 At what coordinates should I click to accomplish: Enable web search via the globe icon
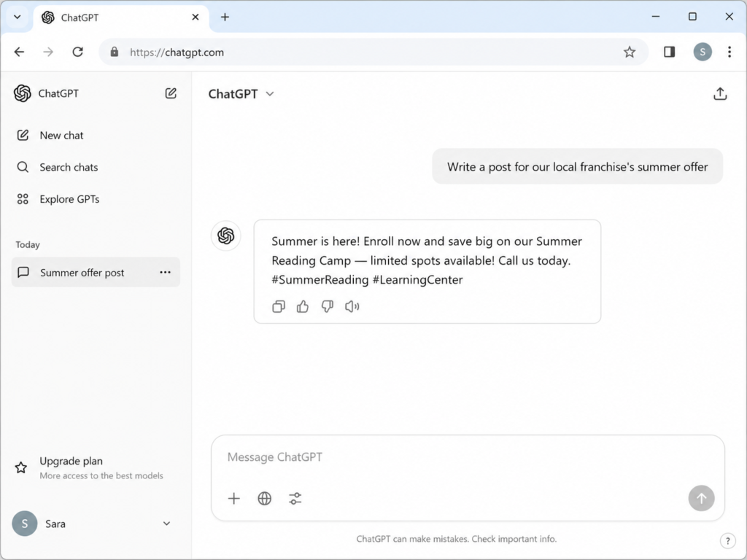coord(264,499)
